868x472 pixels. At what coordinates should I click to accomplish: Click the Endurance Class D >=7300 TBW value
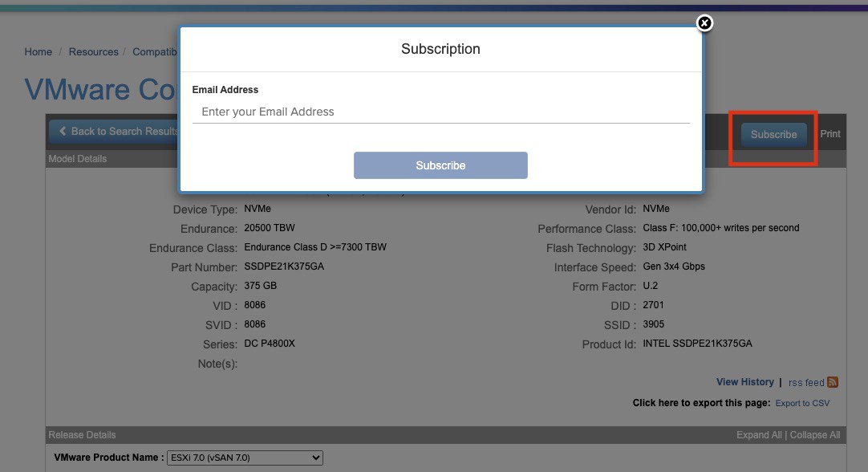coord(315,247)
